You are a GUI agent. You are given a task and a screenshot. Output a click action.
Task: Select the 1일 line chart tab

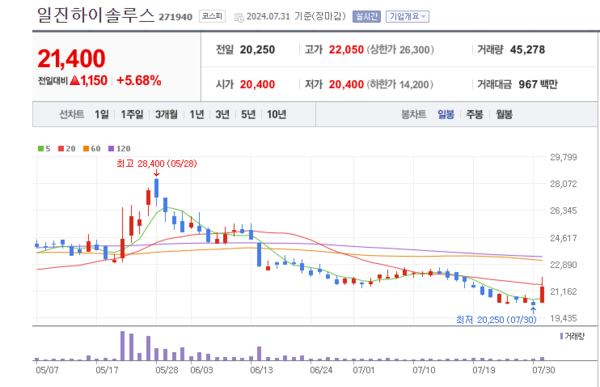(102, 114)
